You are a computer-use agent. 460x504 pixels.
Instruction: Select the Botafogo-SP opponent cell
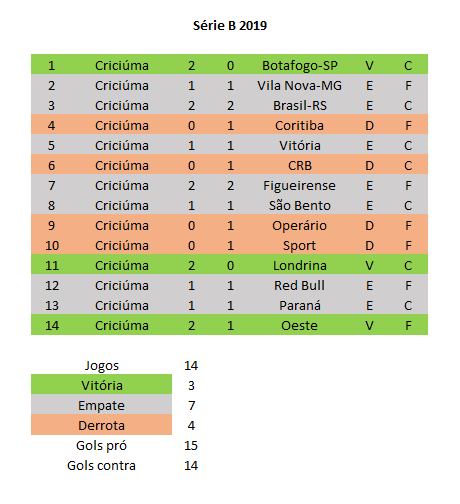(x=300, y=66)
